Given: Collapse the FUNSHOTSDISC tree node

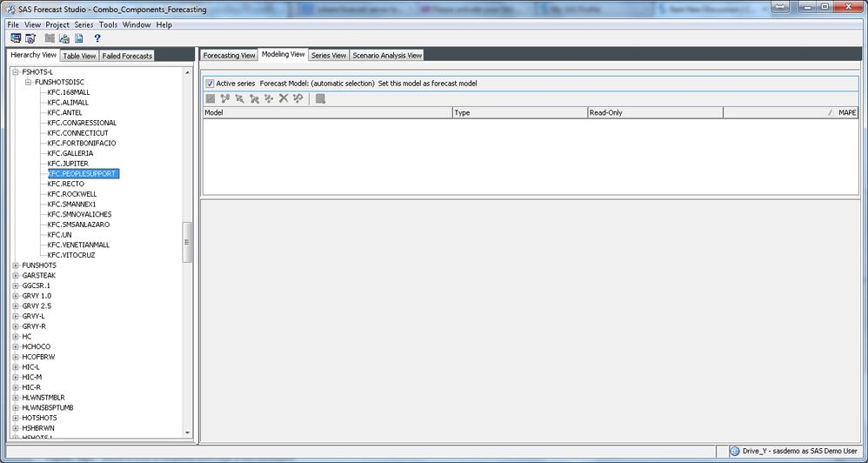Looking at the screenshot, I should (x=28, y=82).
